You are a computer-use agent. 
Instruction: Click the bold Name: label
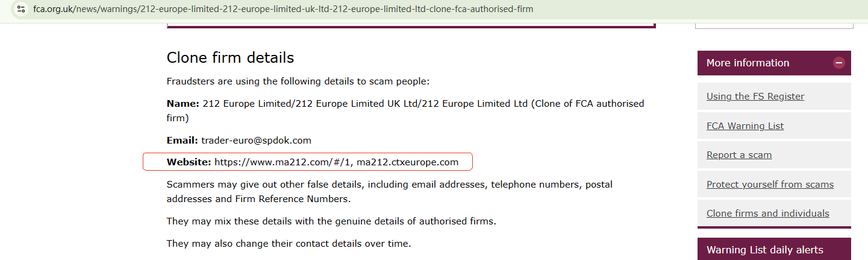[183, 104]
